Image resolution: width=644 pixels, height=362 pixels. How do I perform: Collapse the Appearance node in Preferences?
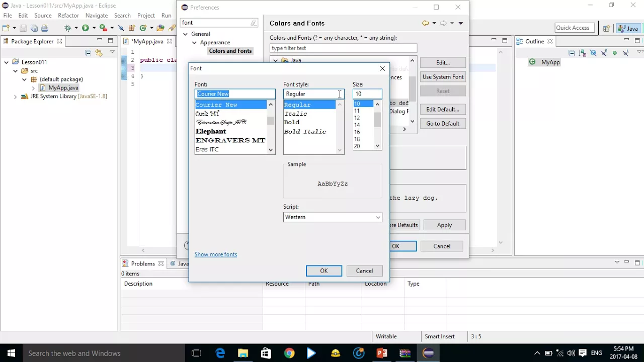tap(194, 43)
